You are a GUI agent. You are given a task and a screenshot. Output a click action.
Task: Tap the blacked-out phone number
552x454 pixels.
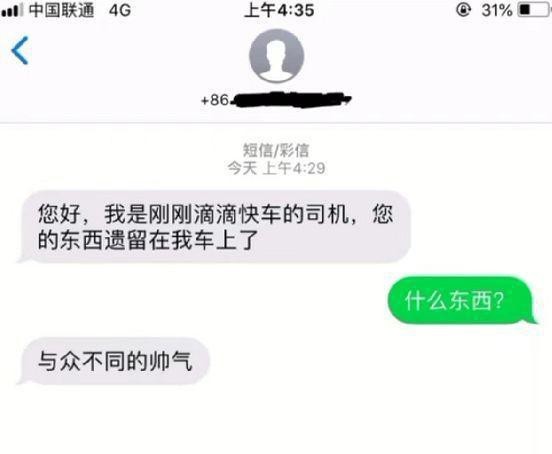(291, 100)
